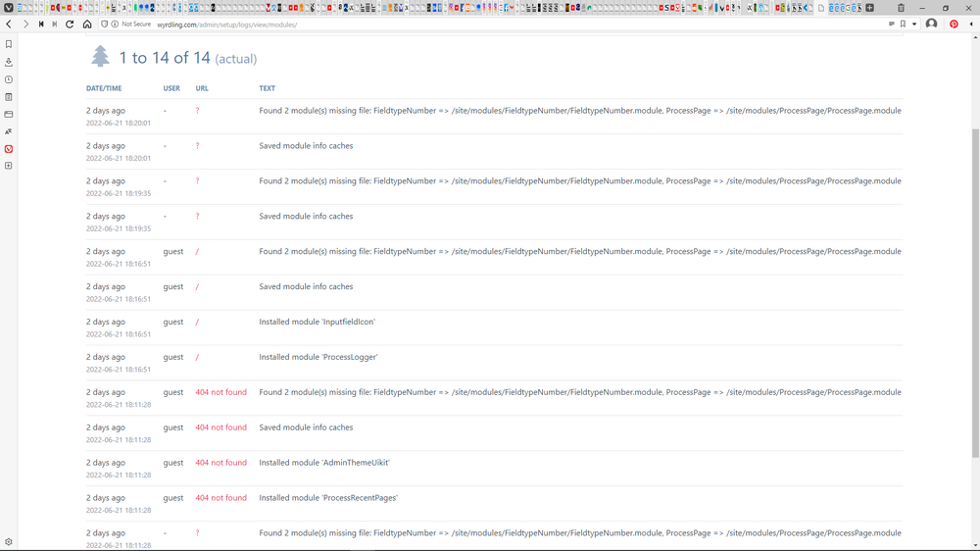Click the pine tree log icon
Viewport: 980px width, 551px height.
tap(100, 56)
